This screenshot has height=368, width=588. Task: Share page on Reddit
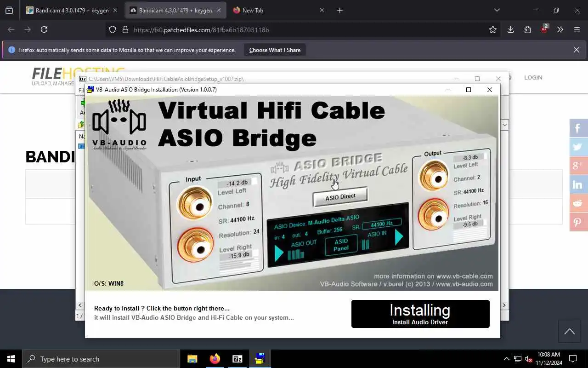point(578,203)
